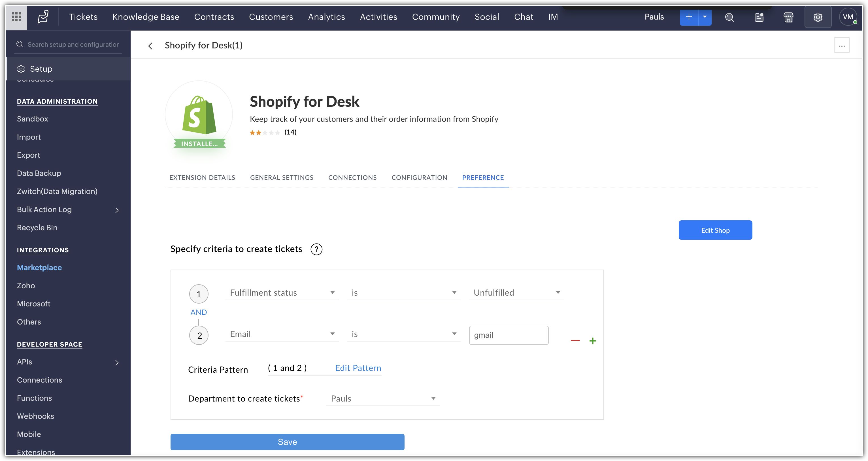This screenshot has width=868, height=461.
Task: Expand the Bulk Action Log submenu
Action: pyautogui.click(x=117, y=210)
